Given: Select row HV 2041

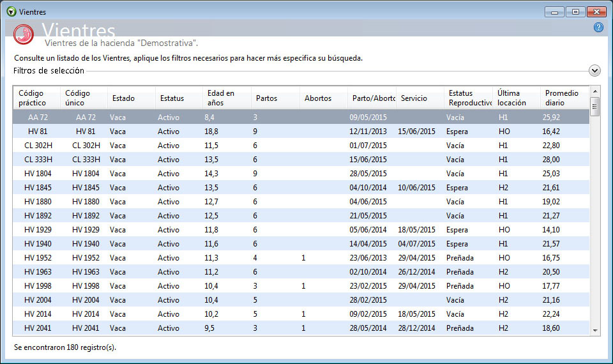Looking at the screenshot, I should point(301,328).
